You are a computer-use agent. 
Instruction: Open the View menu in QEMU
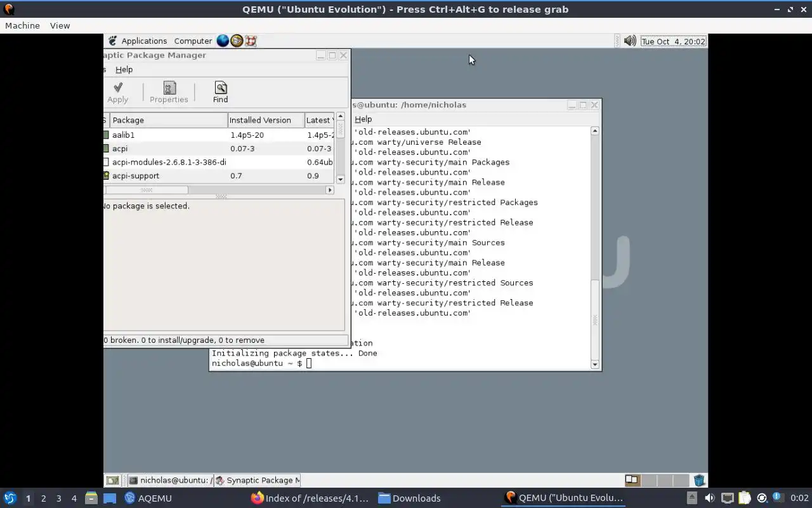tap(60, 25)
